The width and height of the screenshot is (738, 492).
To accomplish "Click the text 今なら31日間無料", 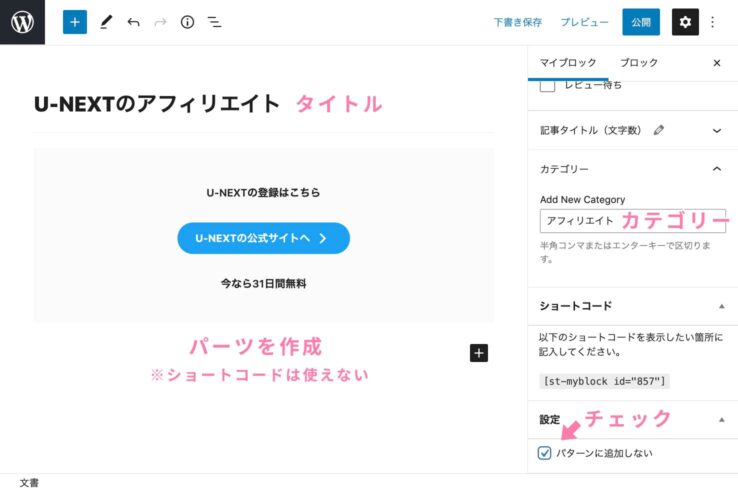I will [264, 283].
